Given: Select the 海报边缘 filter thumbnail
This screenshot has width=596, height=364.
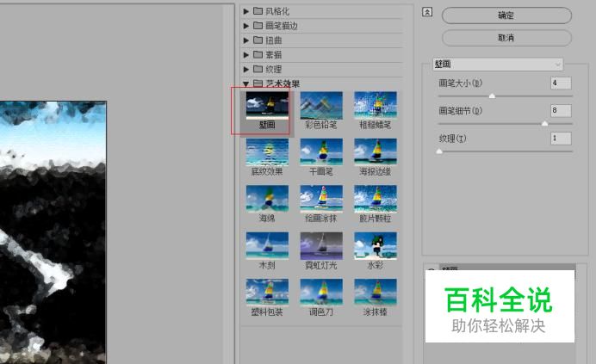Looking at the screenshot, I should coord(376,152).
